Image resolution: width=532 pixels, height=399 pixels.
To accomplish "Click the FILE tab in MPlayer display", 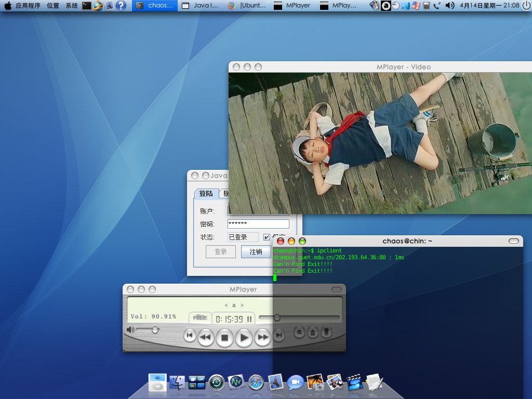I will point(200,317).
